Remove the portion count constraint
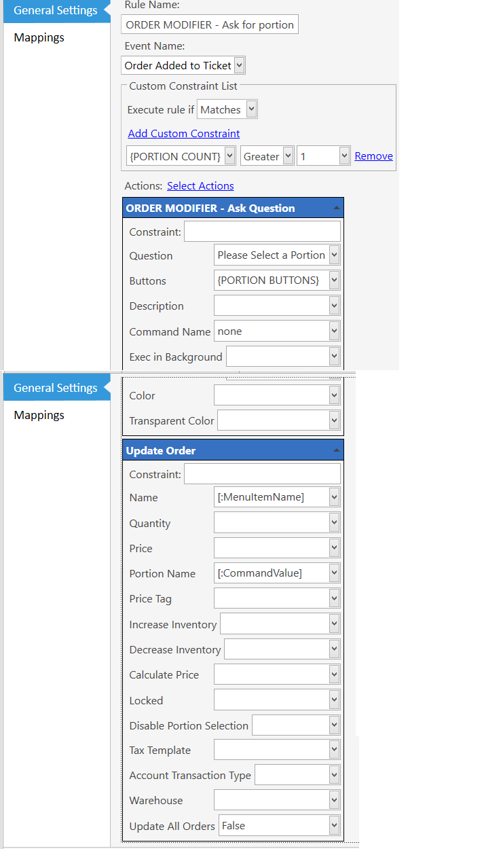 373,156
